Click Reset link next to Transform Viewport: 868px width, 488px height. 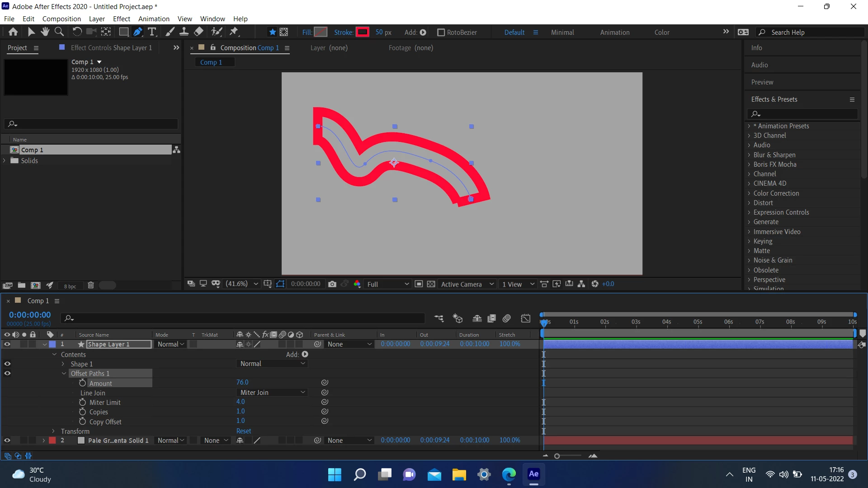coord(243,431)
